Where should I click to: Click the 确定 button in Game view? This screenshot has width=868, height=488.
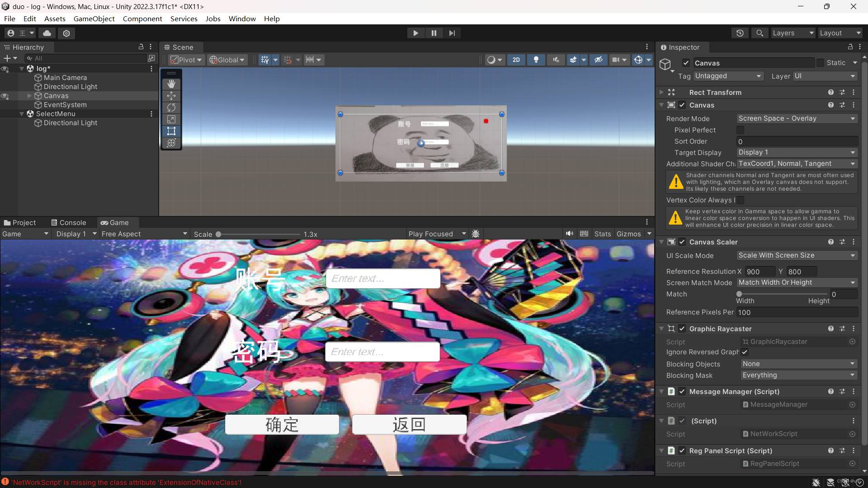click(282, 424)
